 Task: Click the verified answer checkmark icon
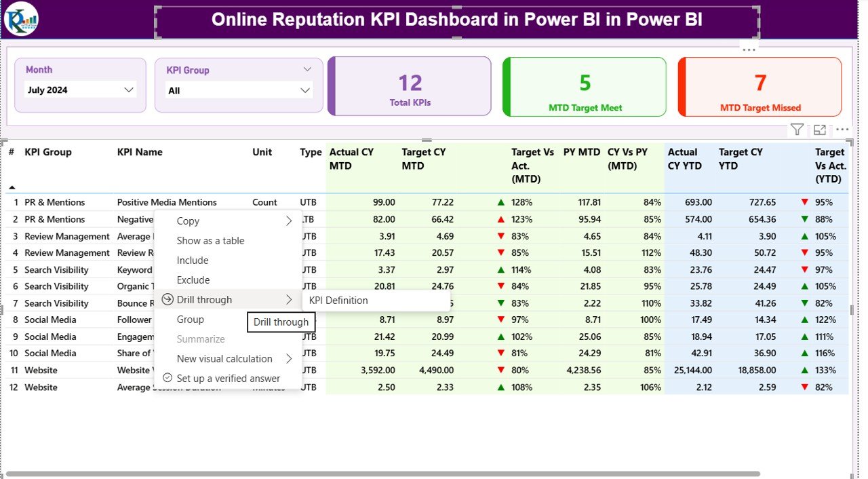click(x=167, y=378)
